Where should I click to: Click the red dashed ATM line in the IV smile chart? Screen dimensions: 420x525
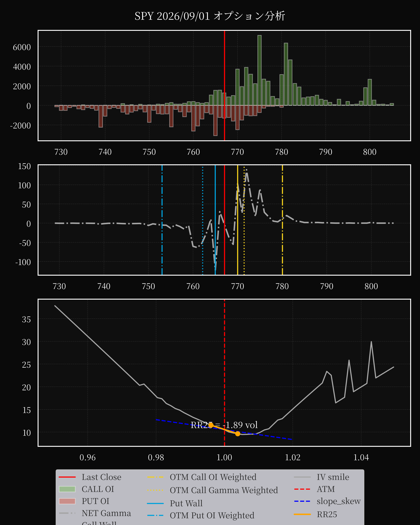[225, 373]
